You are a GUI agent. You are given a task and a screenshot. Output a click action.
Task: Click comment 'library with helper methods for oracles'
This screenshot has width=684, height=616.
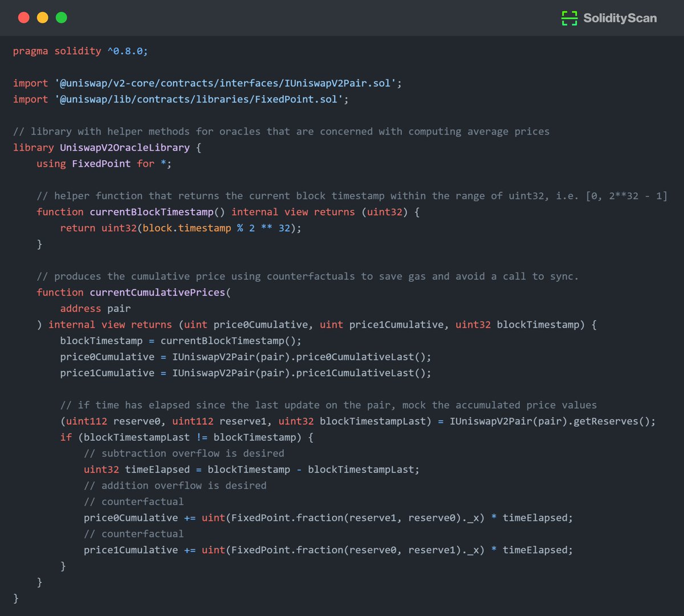[281, 132]
